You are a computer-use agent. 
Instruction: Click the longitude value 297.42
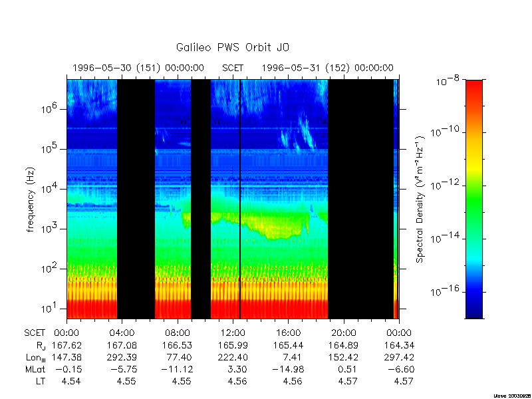point(399,357)
